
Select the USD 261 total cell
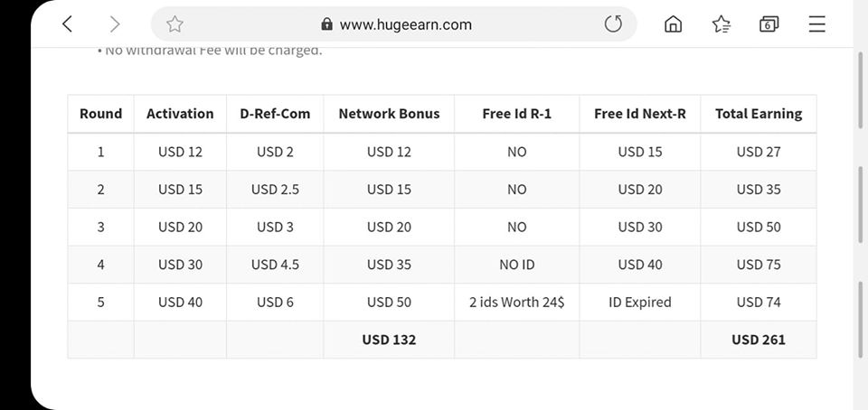758,340
